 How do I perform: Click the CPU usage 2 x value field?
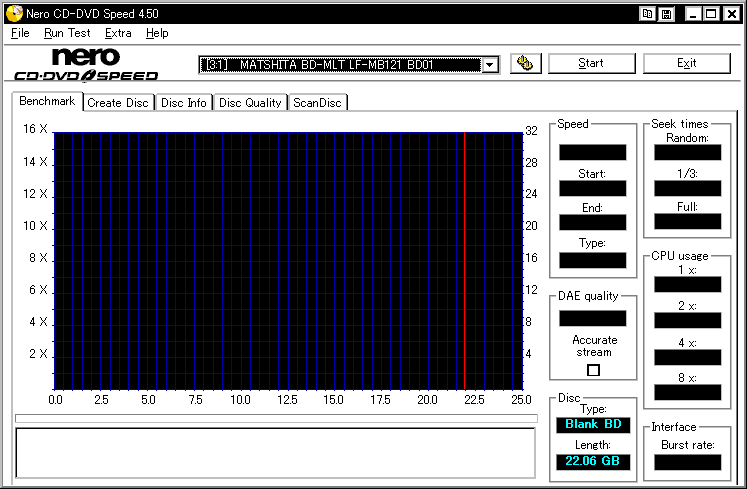tap(687, 320)
